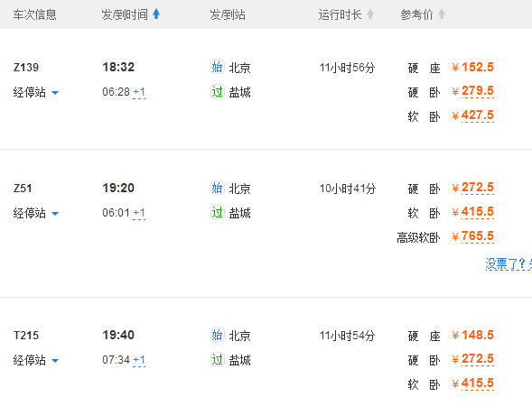Image resolution: width=532 pixels, height=406 pixels.
Task: Click the +1 day indicator for Z139 arrival
Action: pos(139,92)
